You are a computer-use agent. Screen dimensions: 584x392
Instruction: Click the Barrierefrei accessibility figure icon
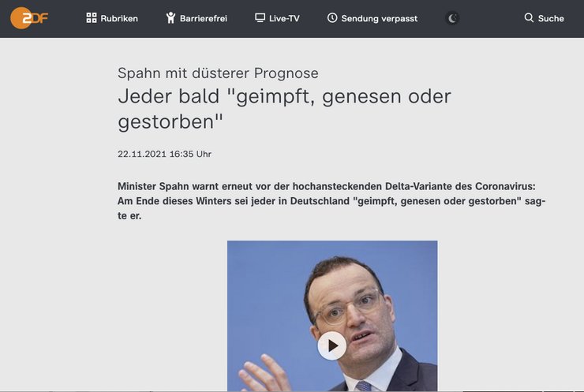(x=170, y=18)
